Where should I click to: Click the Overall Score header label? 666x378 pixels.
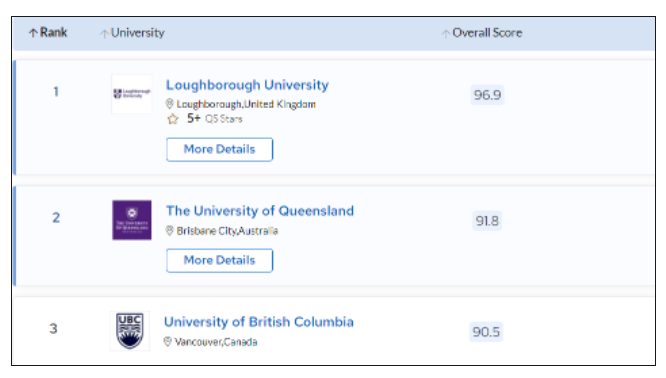coord(487,33)
